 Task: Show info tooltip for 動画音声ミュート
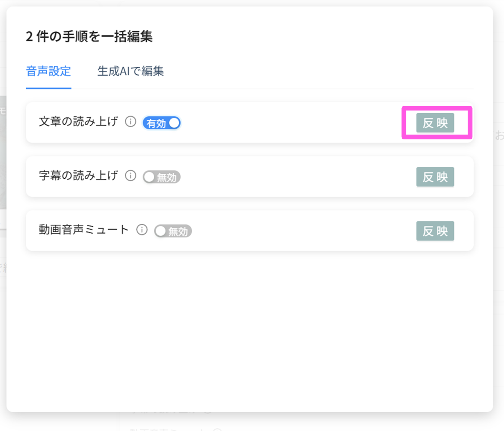click(142, 230)
